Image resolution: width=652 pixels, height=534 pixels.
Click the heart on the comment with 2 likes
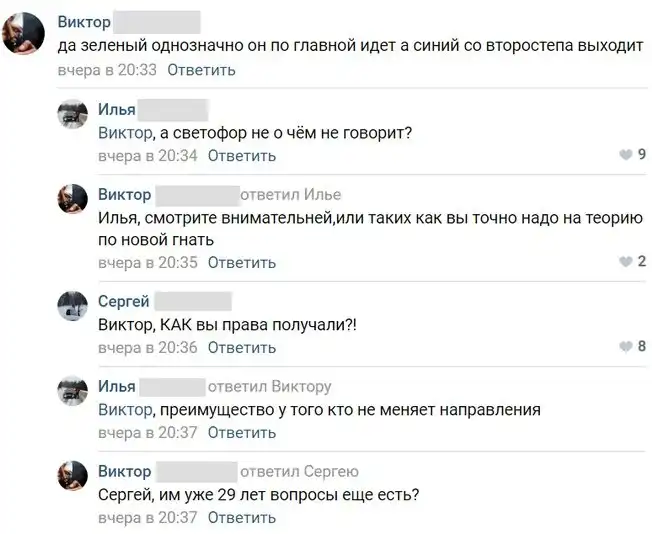pos(626,262)
